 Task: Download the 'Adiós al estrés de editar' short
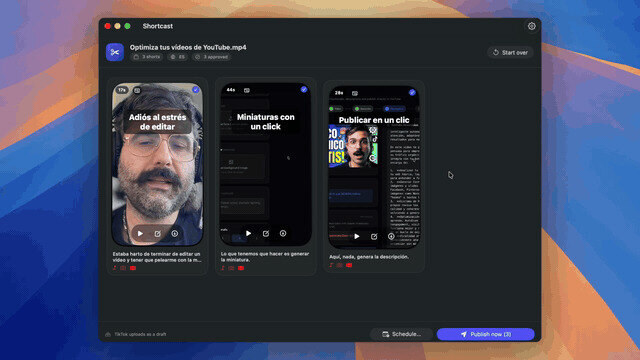(175, 233)
